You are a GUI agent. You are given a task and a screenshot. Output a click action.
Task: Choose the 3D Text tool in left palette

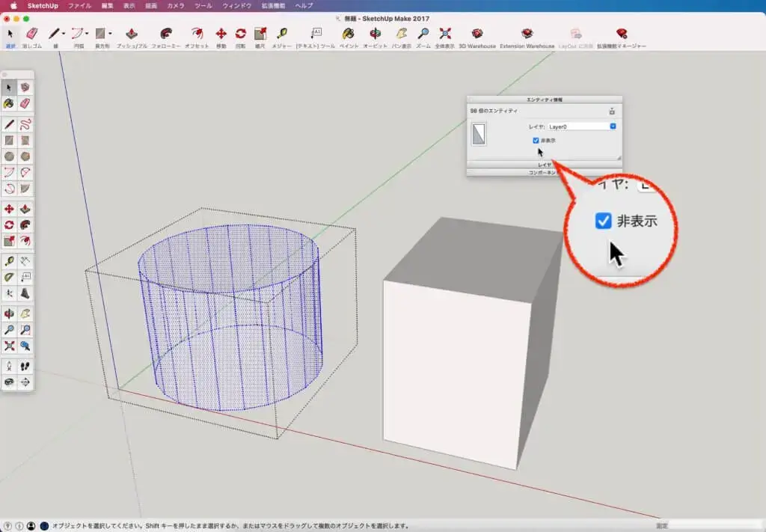pyautogui.click(x=25, y=293)
